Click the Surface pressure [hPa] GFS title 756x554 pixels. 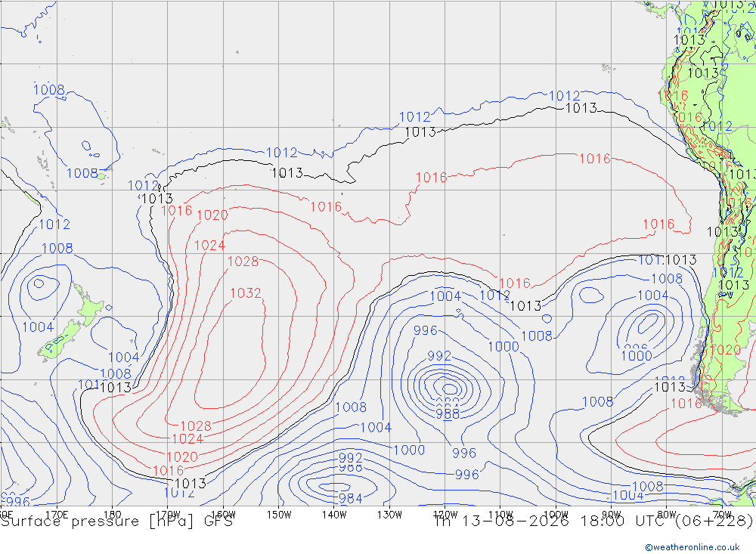(x=116, y=522)
